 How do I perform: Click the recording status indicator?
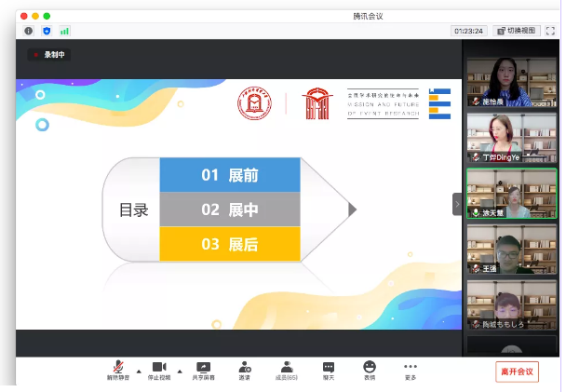49,55
